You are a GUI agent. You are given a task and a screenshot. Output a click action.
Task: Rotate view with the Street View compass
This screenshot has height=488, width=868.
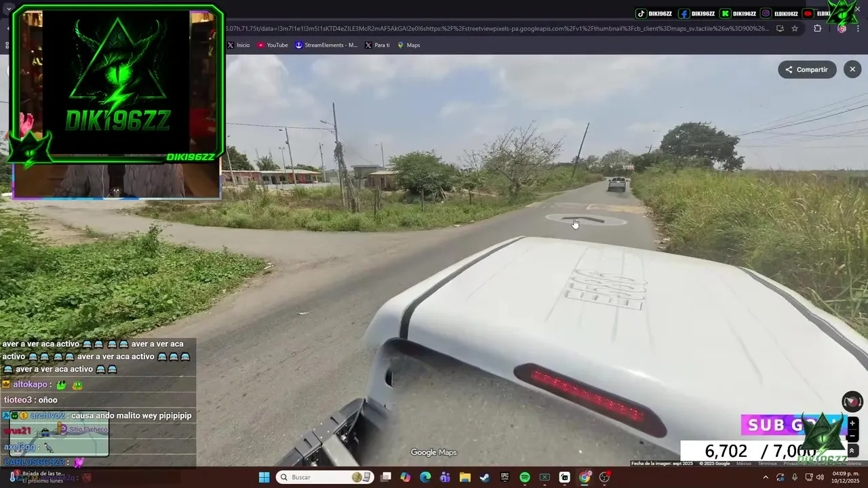point(852,402)
